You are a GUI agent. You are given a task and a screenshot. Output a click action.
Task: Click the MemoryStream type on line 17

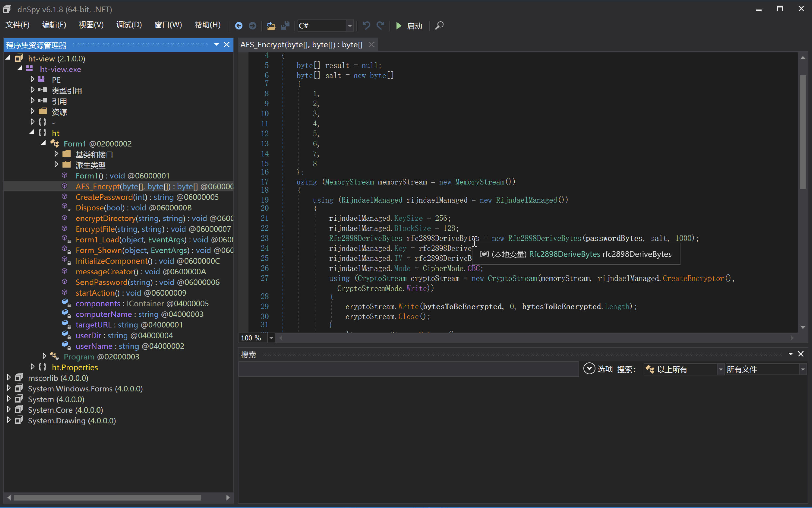pos(349,182)
